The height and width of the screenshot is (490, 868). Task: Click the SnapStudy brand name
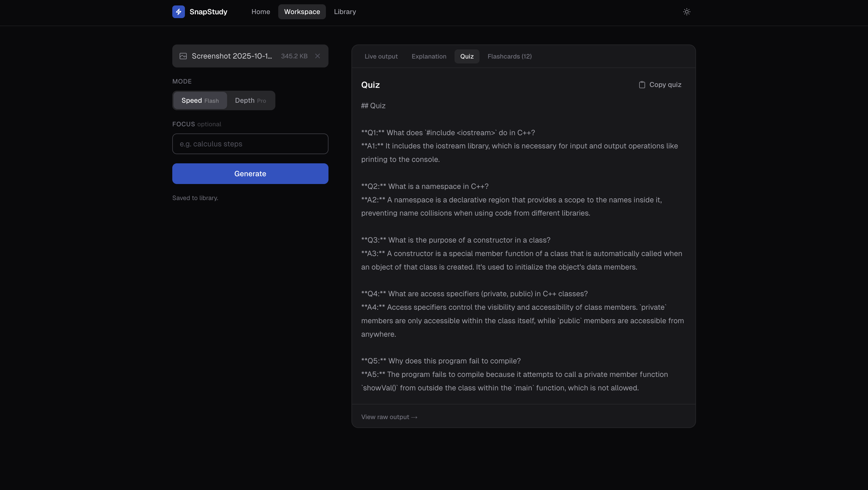click(x=208, y=12)
